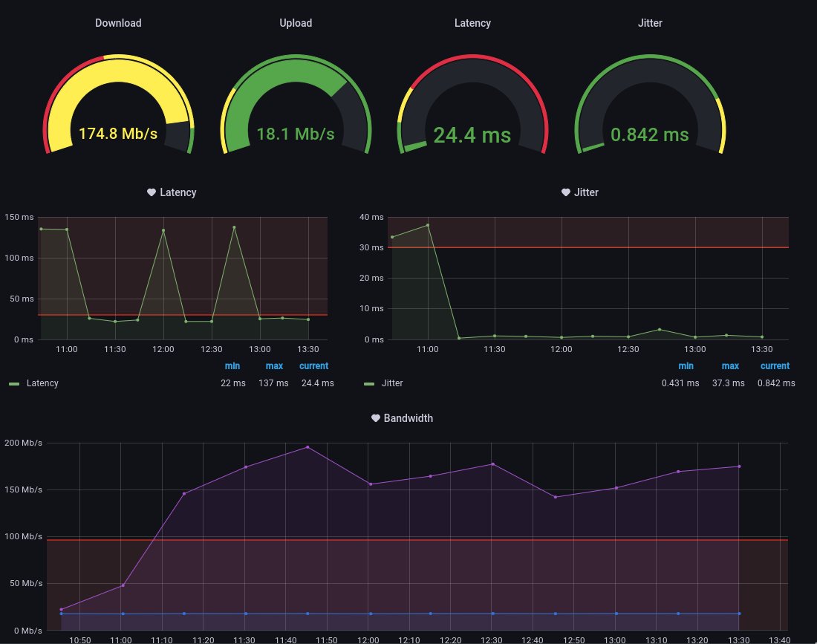This screenshot has width=817, height=644.
Task: Click the green Latency legend color swatch
Action: click(15, 384)
